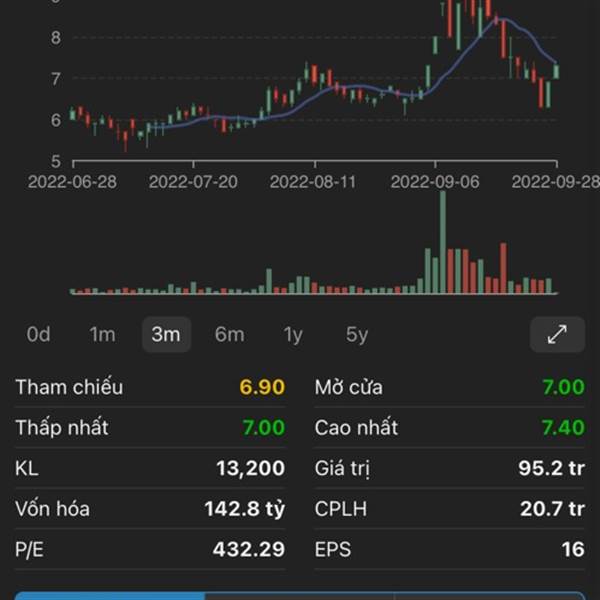The image size is (600, 600).
Task: Click the KL value 13,200
Action: pyautogui.click(x=251, y=468)
